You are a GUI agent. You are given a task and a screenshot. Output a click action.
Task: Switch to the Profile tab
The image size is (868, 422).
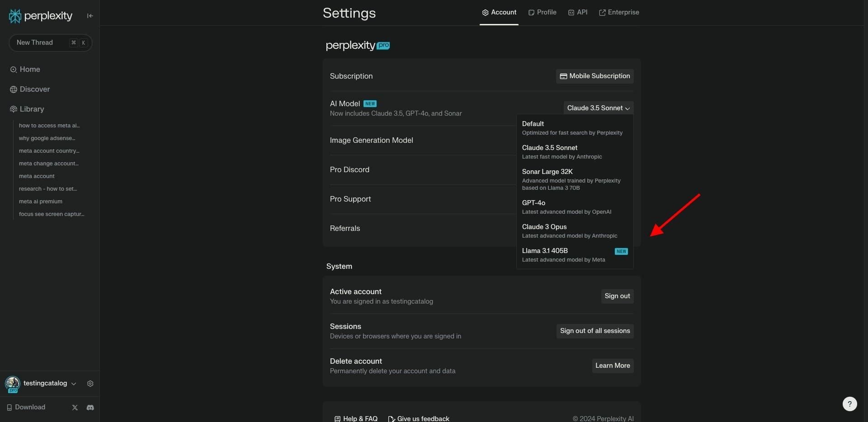click(x=542, y=12)
